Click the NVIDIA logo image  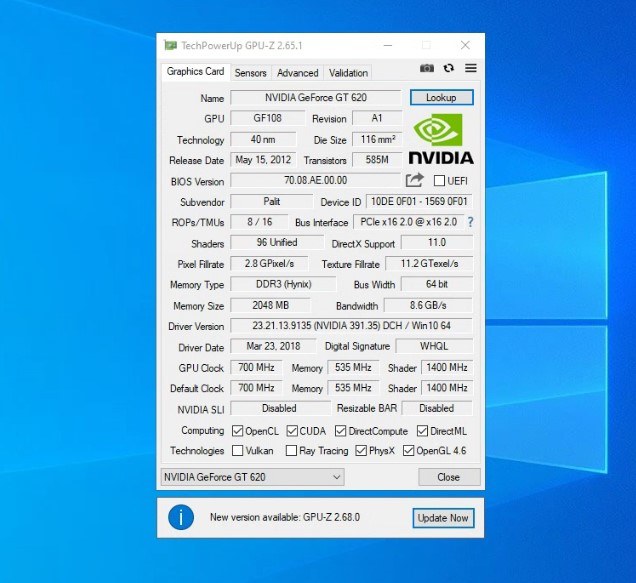pos(441,139)
